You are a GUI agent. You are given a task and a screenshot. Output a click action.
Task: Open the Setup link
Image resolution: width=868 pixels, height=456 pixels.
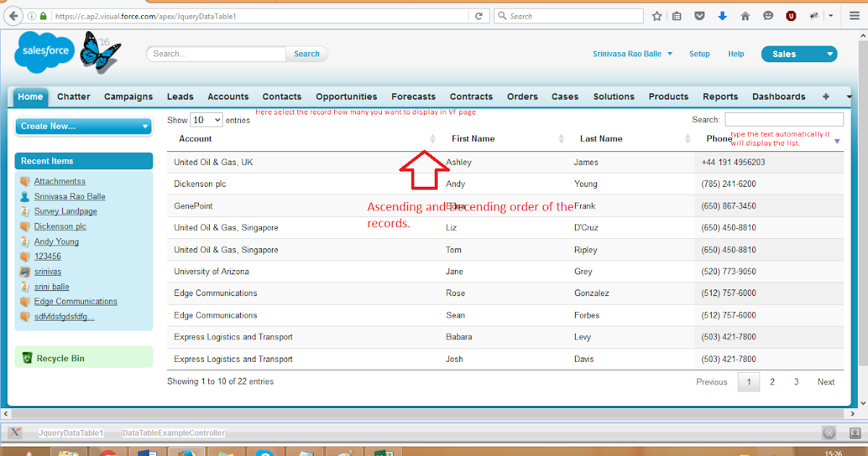coord(699,54)
